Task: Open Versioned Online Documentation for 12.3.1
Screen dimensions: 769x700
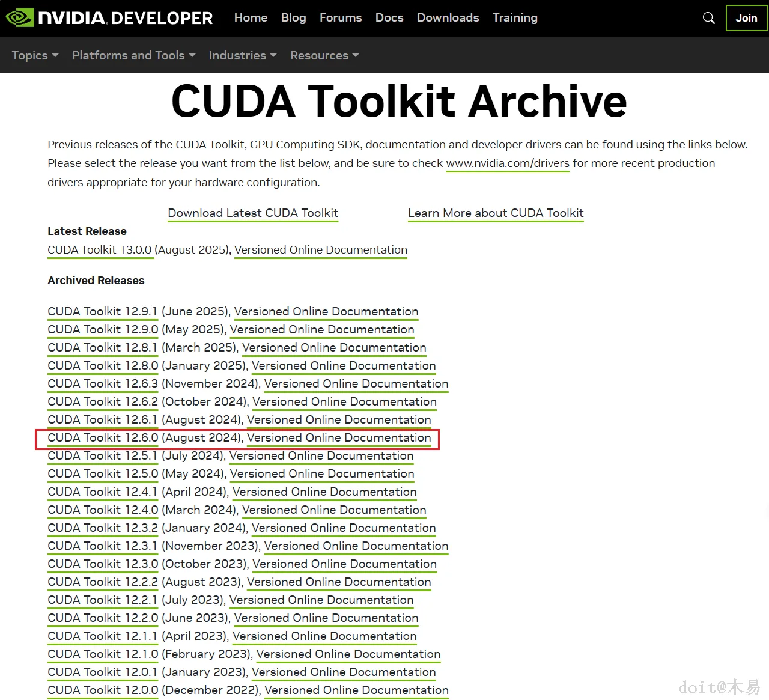Action: point(356,546)
